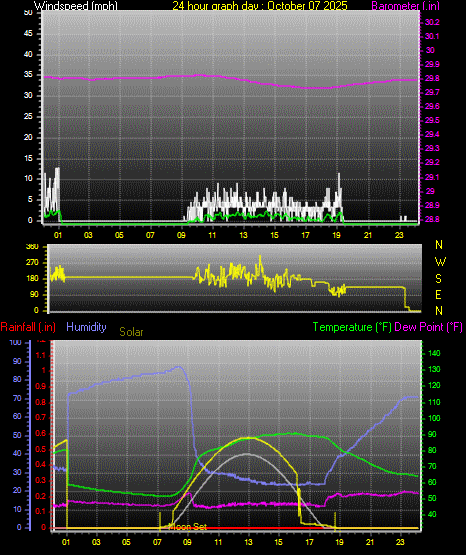Click the W compass direction label
The image size is (466, 555).
pyautogui.click(x=440, y=262)
